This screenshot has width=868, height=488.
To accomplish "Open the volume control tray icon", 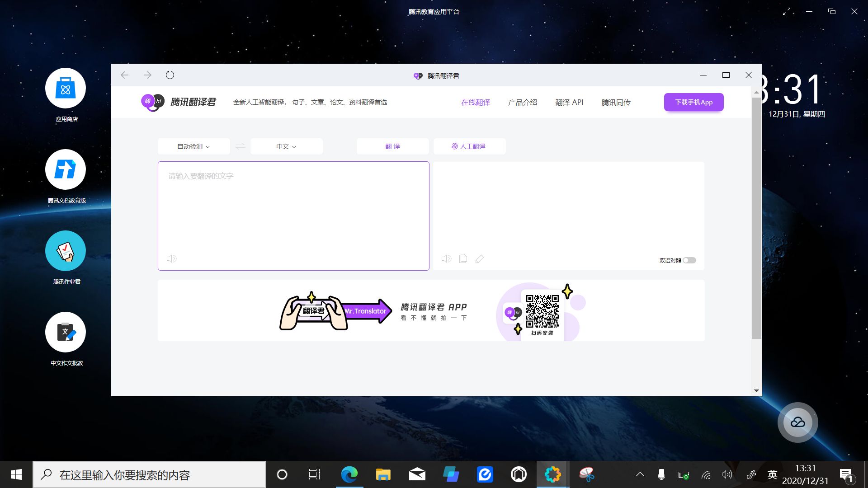I will (726, 474).
